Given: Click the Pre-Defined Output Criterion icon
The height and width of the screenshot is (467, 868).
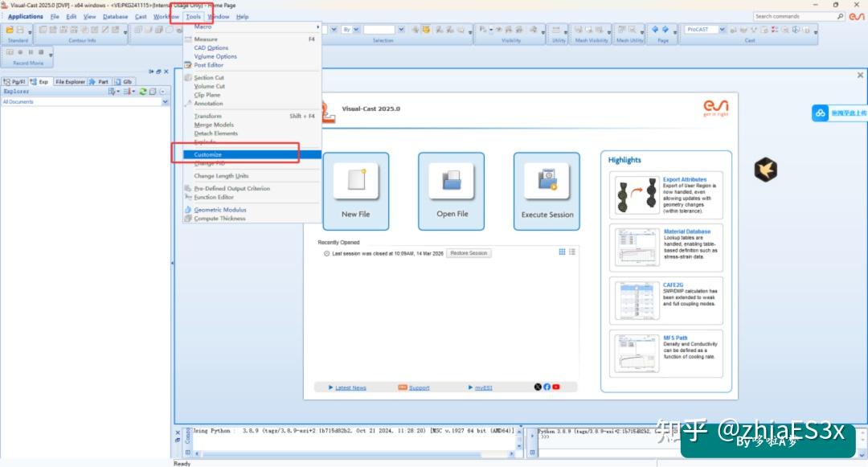Looking at the screenshot, I should (188, 189).
